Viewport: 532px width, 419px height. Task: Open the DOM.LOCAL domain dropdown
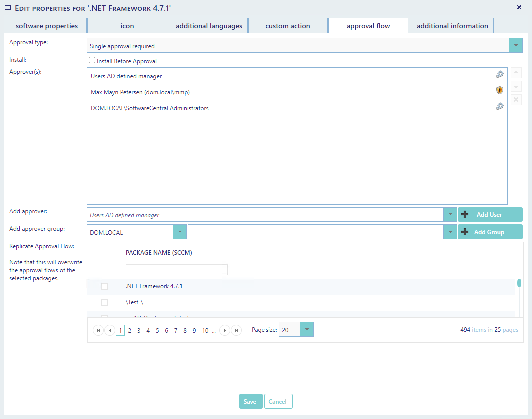pyautogui.click(x=179, y=232)
